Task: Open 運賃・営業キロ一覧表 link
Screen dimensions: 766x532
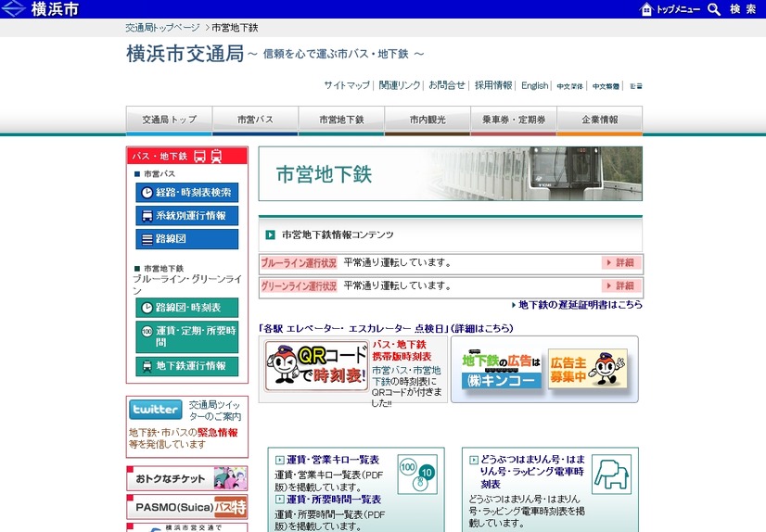Action: tap(333, 460)
